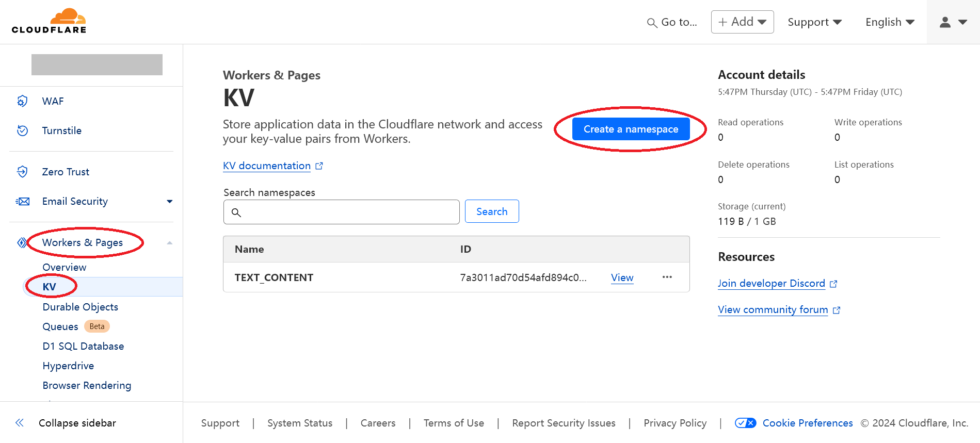Screen dimensions: 980x443
Task: Click the Turnstile icon in sidebar
Action: tap(22, 130)
